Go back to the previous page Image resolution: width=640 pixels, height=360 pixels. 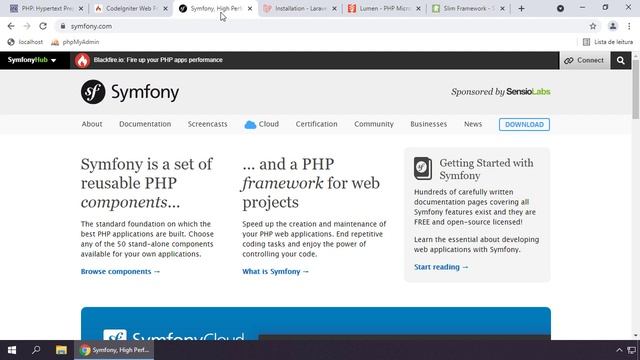point(11,26)
